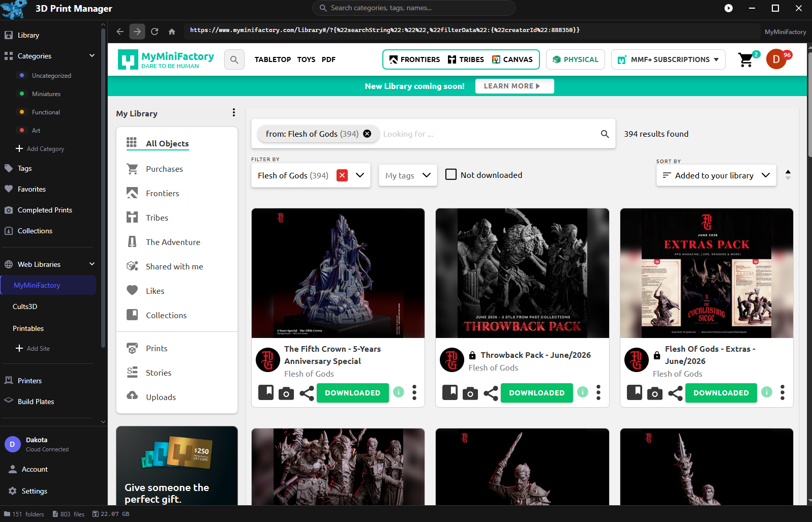Open the PHYSICAL store button
Screen dimensions: 812x522
(576, 59)
